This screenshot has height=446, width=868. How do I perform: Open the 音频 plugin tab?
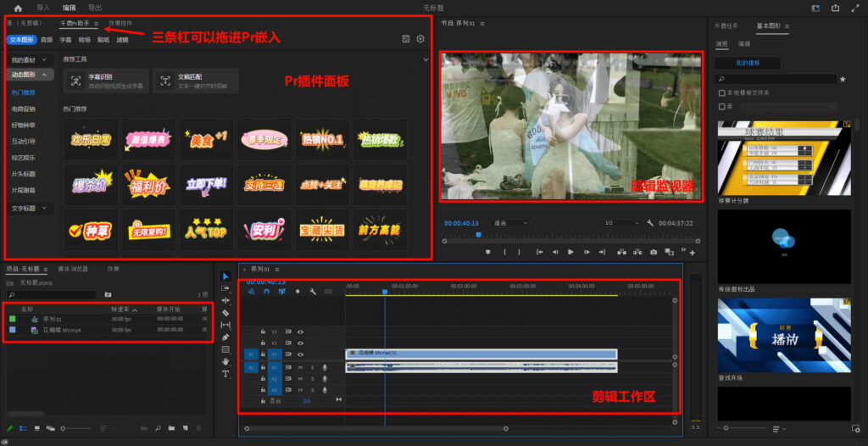click(x=47, y=40)
